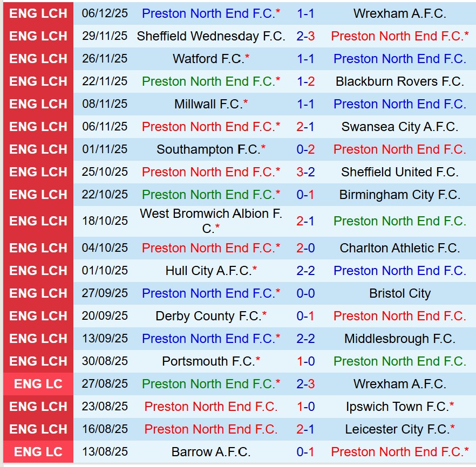Select the Portsmouth F.C. team name
The image size is (476, 467).
[x=209, y=361]
